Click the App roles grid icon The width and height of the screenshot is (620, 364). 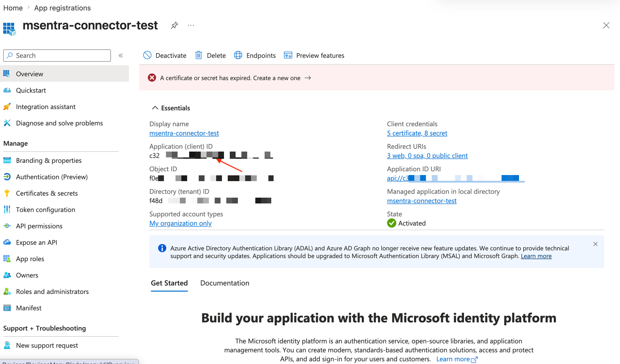[7, 259]
